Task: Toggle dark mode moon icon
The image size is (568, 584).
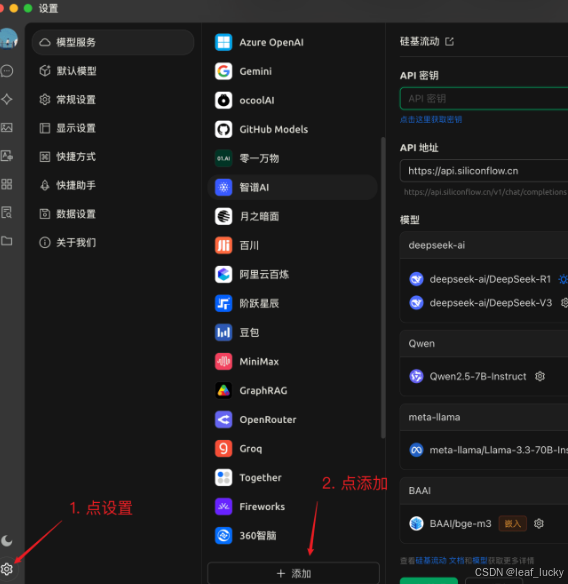Action: pyautogui.click(x=7, y=540)
